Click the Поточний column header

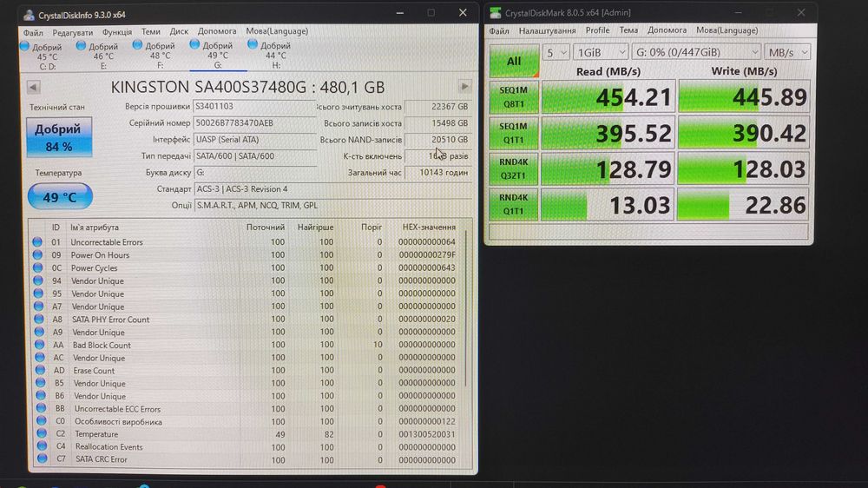[x=265, y=228]
